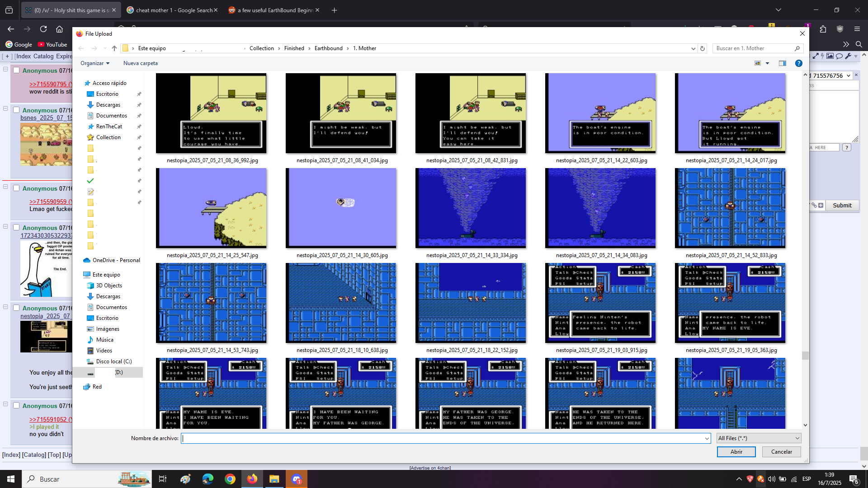Select OneDrive - Personal
The width and height of the screenshot is (868, 488).
tap(116, 260)
